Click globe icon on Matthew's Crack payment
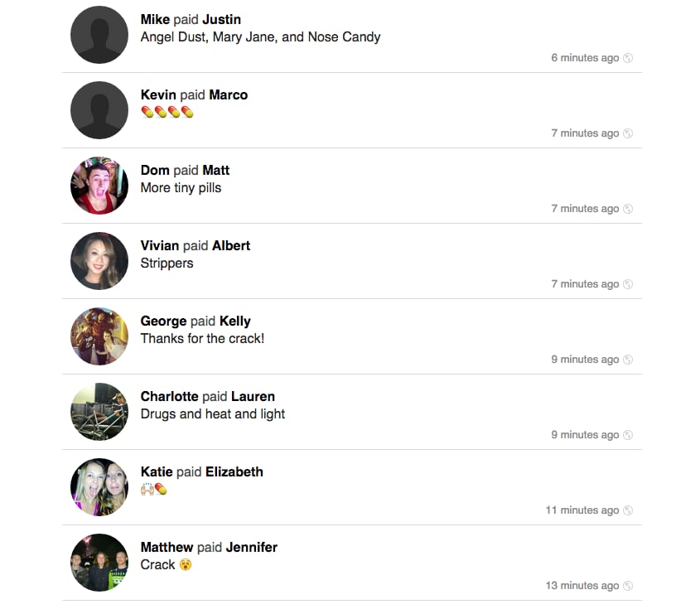 click(628, 586)
